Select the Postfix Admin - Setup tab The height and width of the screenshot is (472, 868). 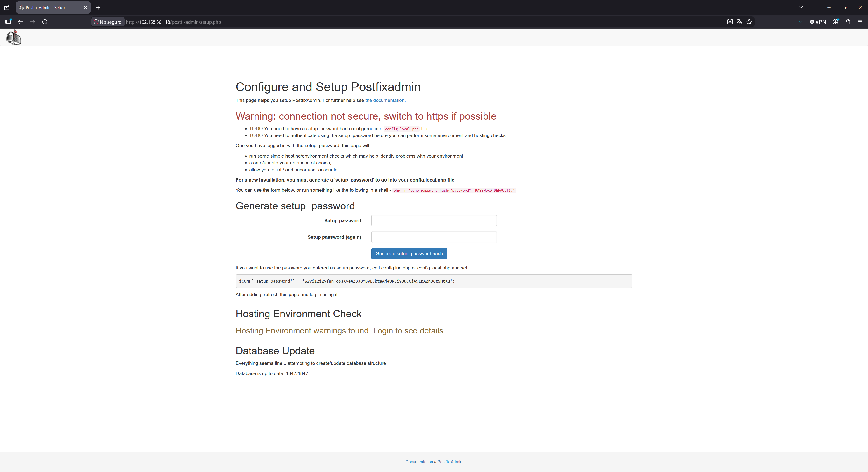(x=53, y=7)
